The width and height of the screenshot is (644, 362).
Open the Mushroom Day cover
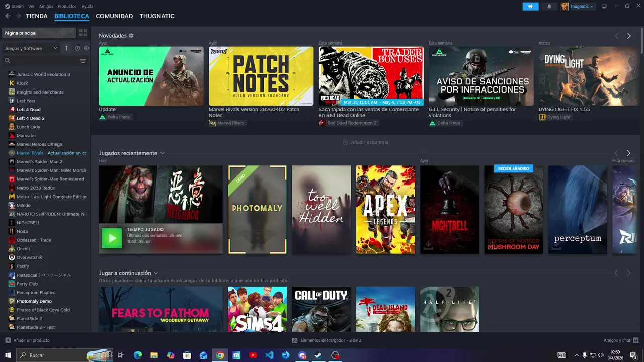point(514,210)
